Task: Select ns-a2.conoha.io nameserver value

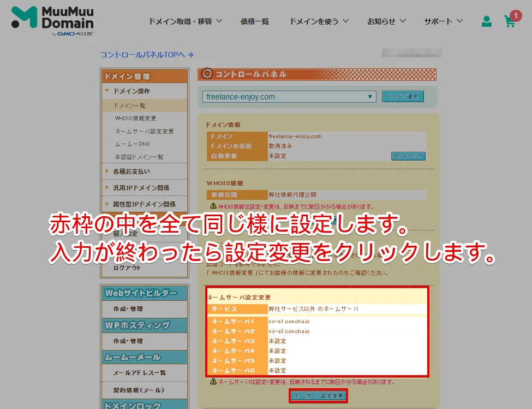Action: point(289,331)
